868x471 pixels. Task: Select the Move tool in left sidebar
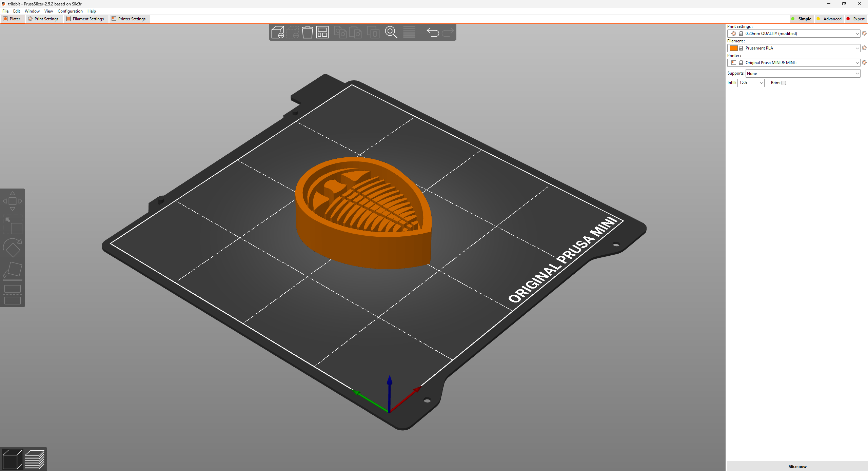click(13, 201)
